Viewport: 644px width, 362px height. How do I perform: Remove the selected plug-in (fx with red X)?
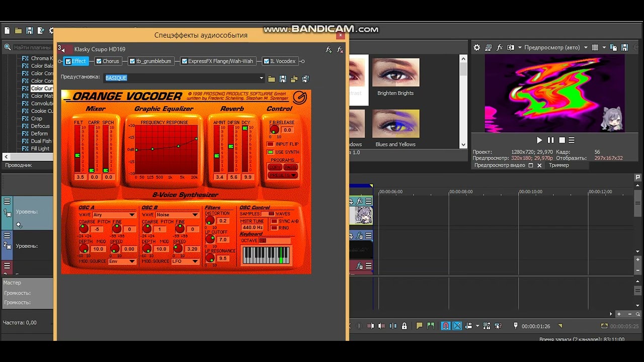click(x=340, y=49)
